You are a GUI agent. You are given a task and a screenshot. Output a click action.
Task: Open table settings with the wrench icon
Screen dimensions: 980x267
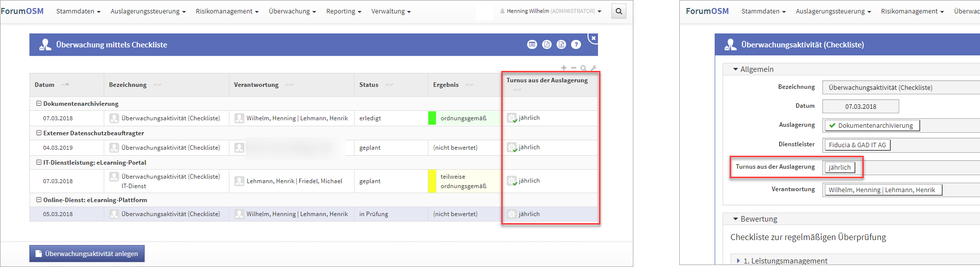click(x=593, y=68)
